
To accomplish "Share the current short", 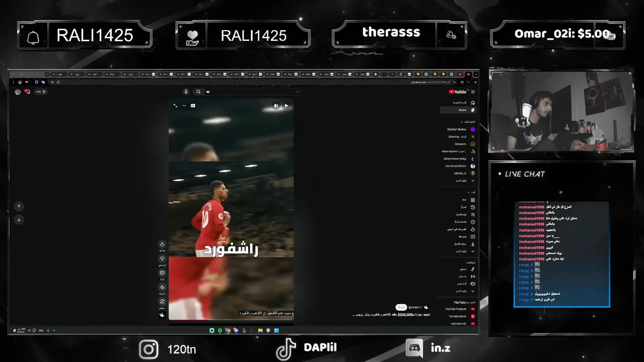I will click(x=162, y=288).
